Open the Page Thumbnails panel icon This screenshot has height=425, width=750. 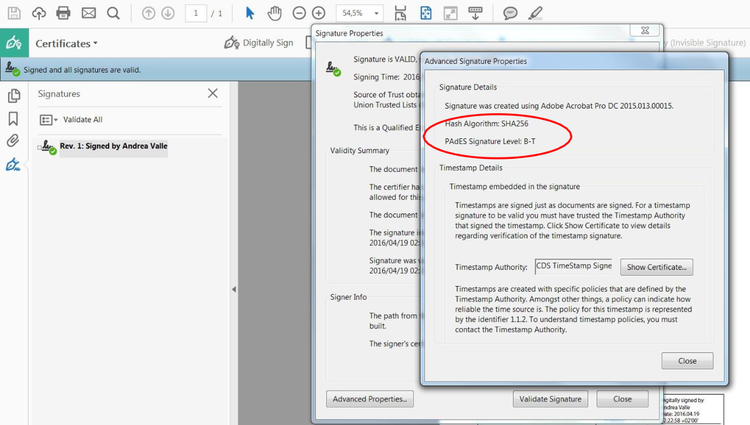tap(14, 96)
